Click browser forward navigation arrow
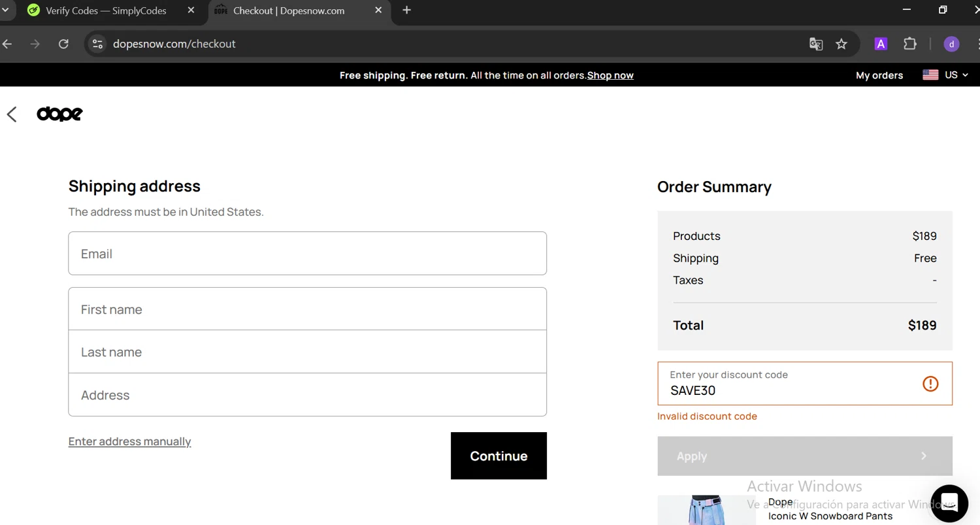Viewport: 980px width, 525px height. coord(35,44)
